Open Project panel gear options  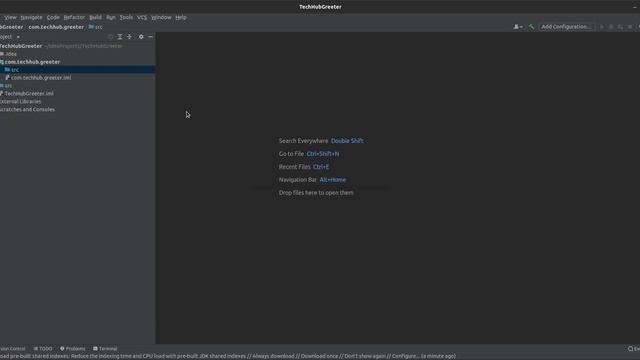coord(141,37)
